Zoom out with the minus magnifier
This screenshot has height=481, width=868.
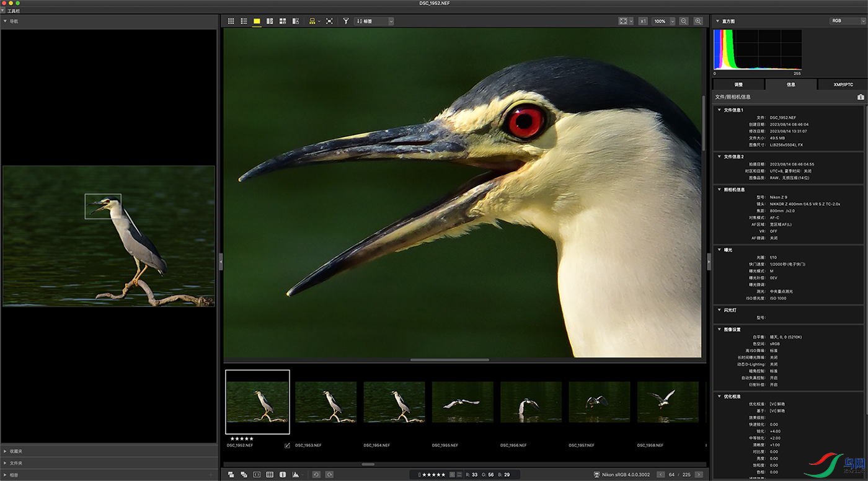[684, 21]
